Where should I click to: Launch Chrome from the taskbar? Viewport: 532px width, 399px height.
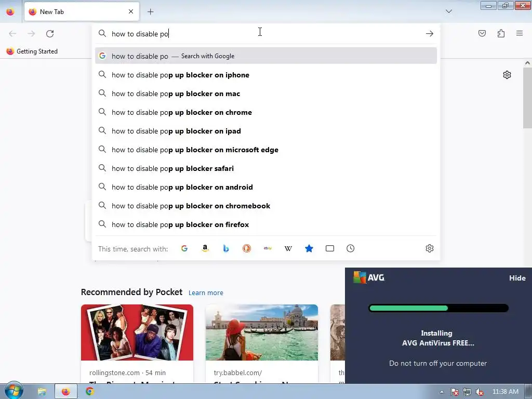90,392
